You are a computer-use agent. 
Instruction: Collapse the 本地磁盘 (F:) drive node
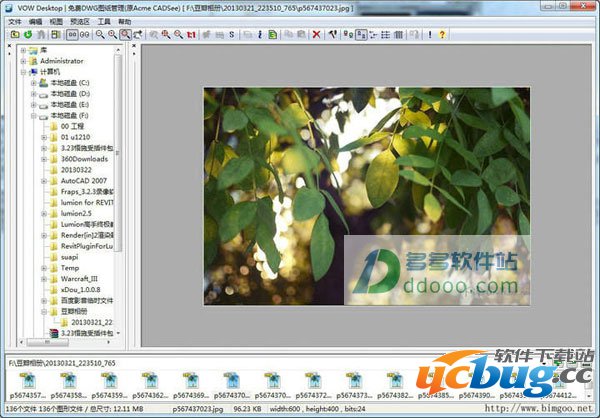(33, 116)
